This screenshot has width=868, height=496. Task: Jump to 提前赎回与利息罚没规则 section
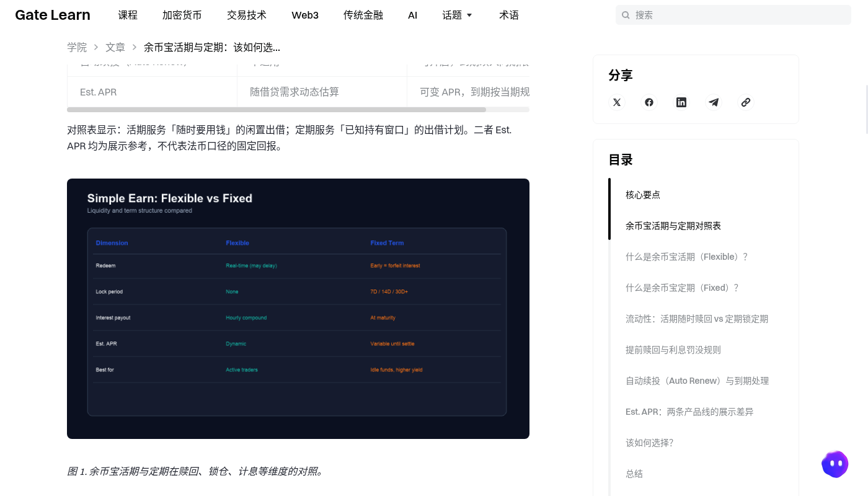[673, 350]
